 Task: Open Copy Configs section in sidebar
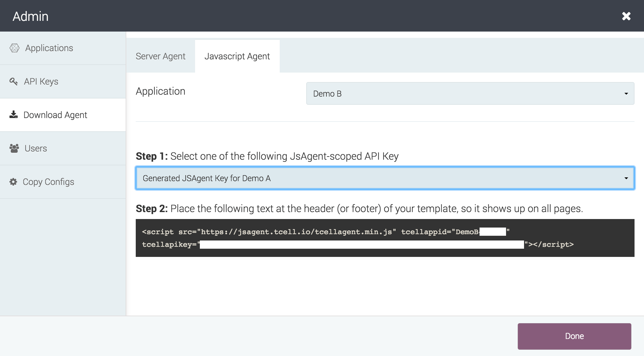point(63,182)
